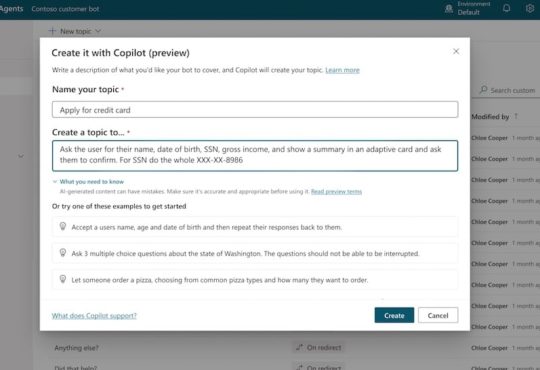Viewport: 540px width, 370px height.
Task: Open the settings gear icon
Action: pos(530,8)
